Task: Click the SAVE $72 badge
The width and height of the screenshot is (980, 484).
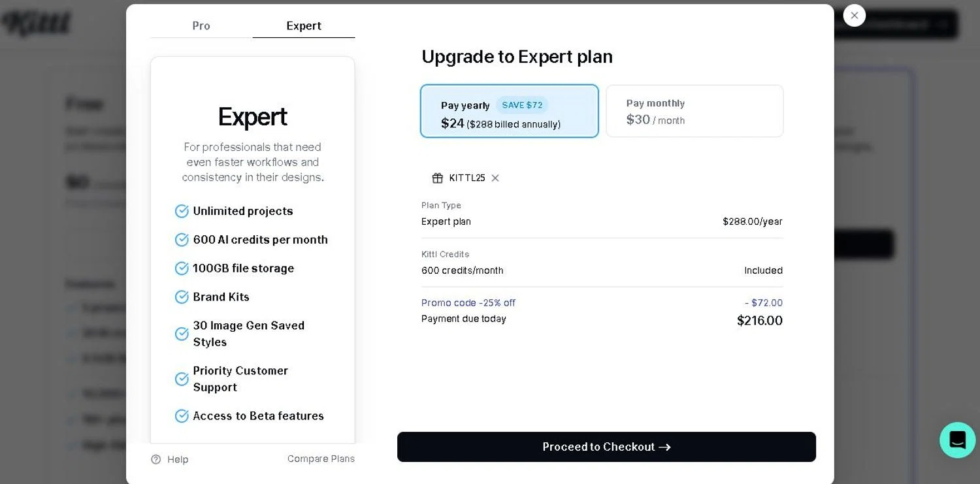Action: point(522,105)
